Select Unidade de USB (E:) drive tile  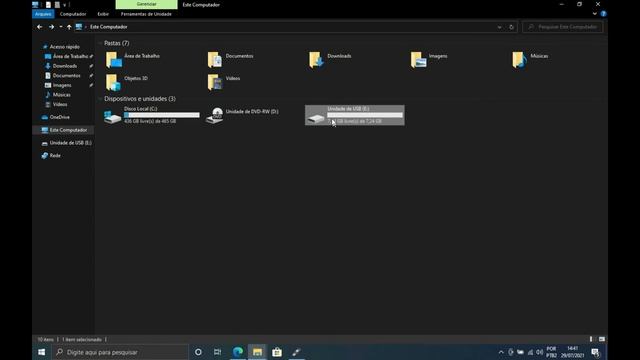click(x=355, y=115)
